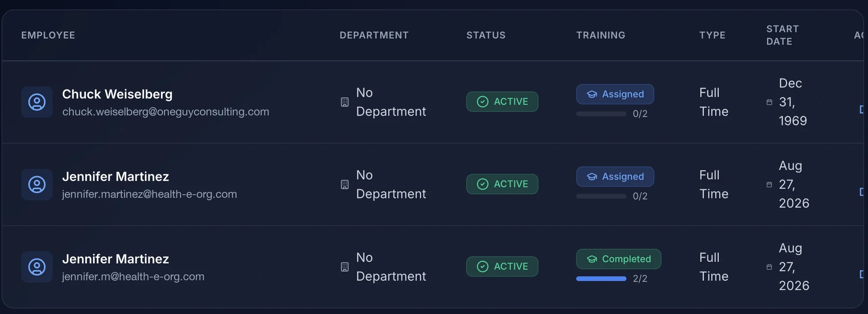Click Full Time in jennifer.m@health-e-org.com row
This screenshot has height=314, width=868.
click(714, 267)
